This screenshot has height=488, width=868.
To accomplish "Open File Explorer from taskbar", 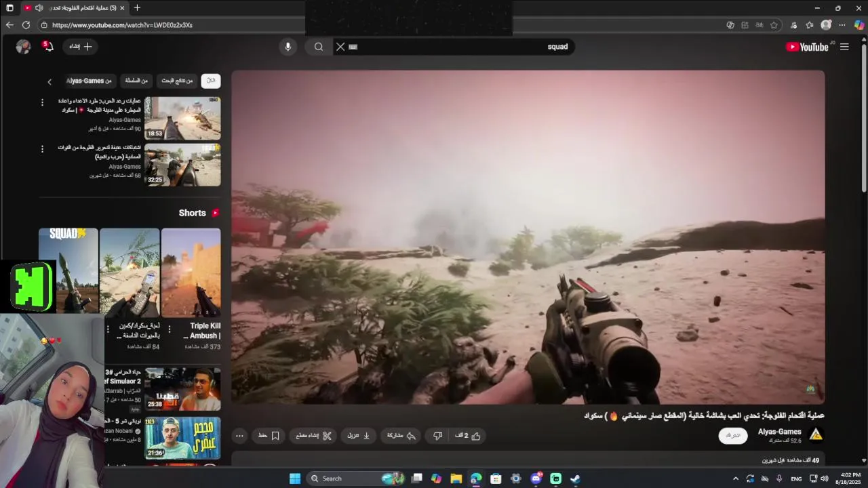I will [x=456, y=479].
